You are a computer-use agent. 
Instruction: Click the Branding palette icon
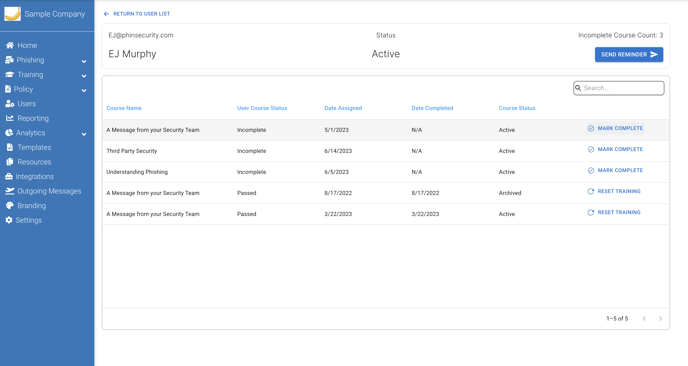point(10,205)
